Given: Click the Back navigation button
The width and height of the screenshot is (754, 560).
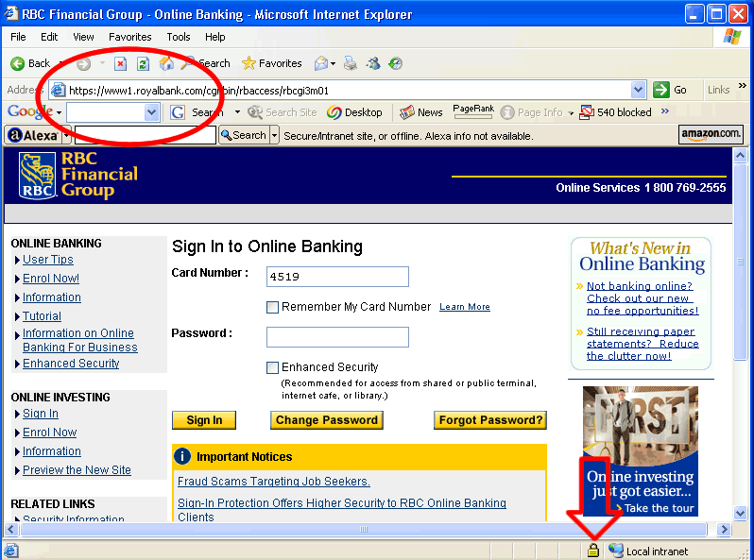Looking at the screenshot, I should (30, 63).
